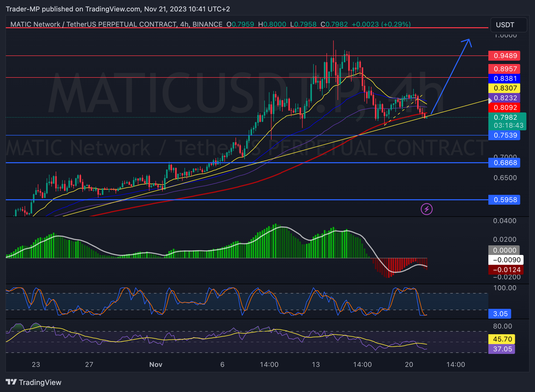Click the purple 0.8232 moving average label

tap(504, 98)
